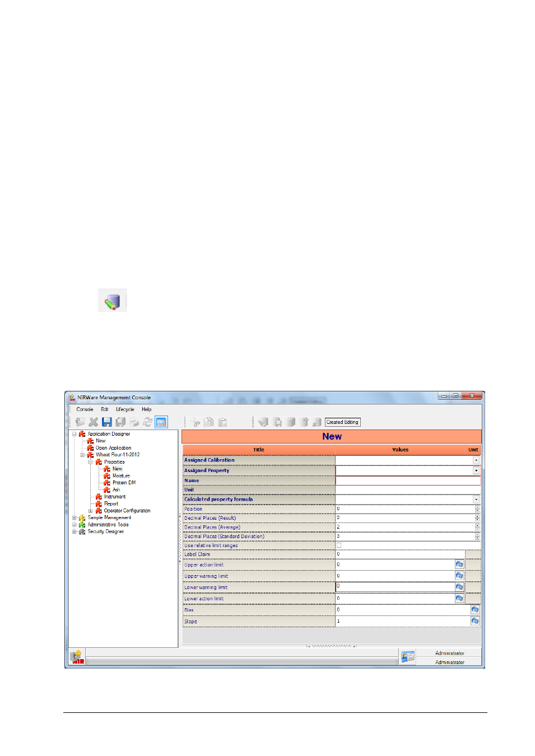Click reset icon for Lower action limit

tap(459, 598)
